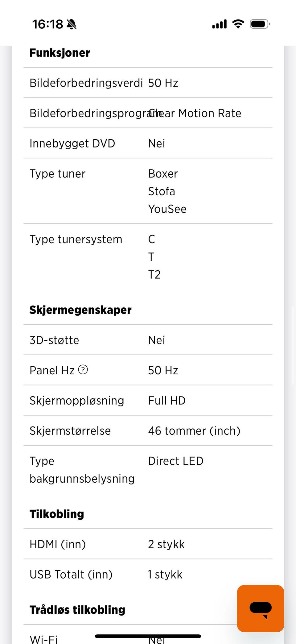Image resolution: width=296 pixels, height=644 pixels.
Task: Select the Skjermegenskaper section heading
Action: pyautogui.click(x=80, y=310)
